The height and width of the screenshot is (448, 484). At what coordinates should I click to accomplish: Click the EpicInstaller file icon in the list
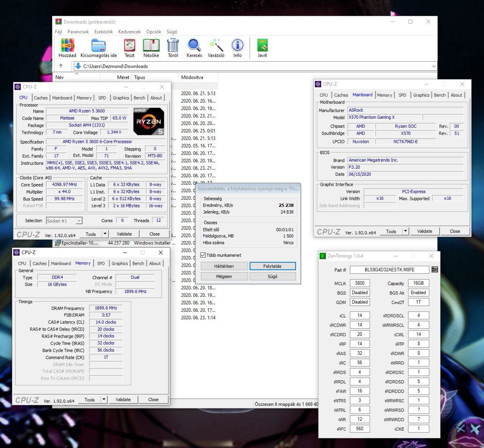(x=58, y=243)
